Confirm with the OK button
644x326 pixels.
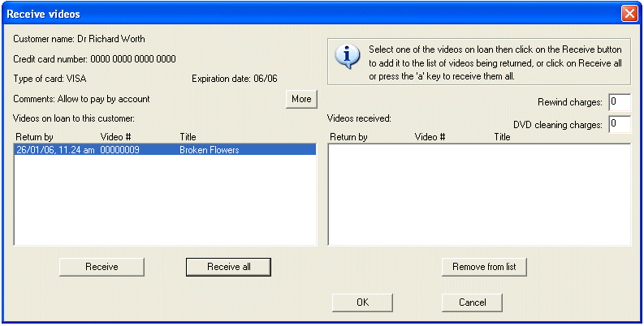362,302
